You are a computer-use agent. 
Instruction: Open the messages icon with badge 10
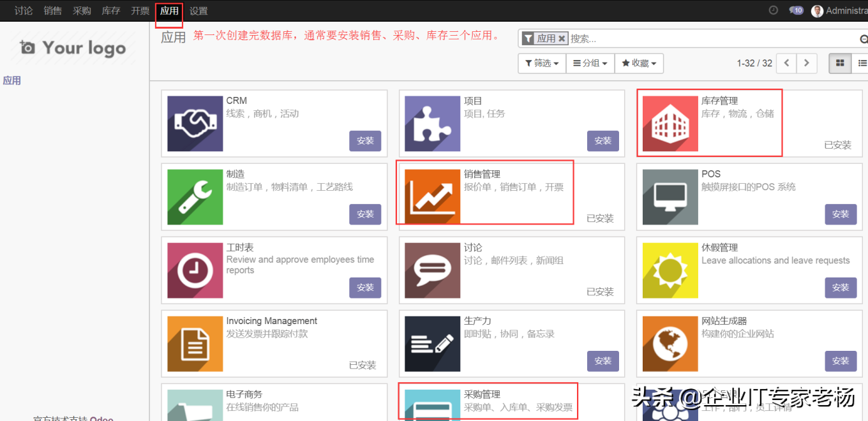(796, 10)
